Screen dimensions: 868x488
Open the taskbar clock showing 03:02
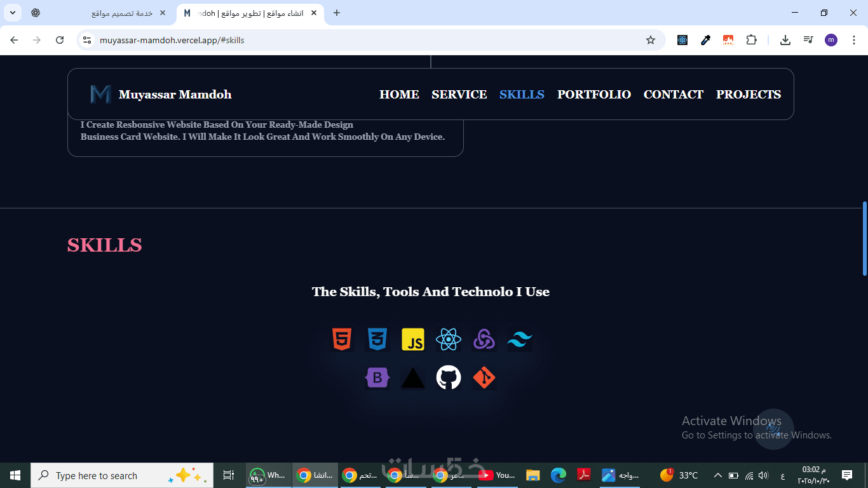coord(813,475)
